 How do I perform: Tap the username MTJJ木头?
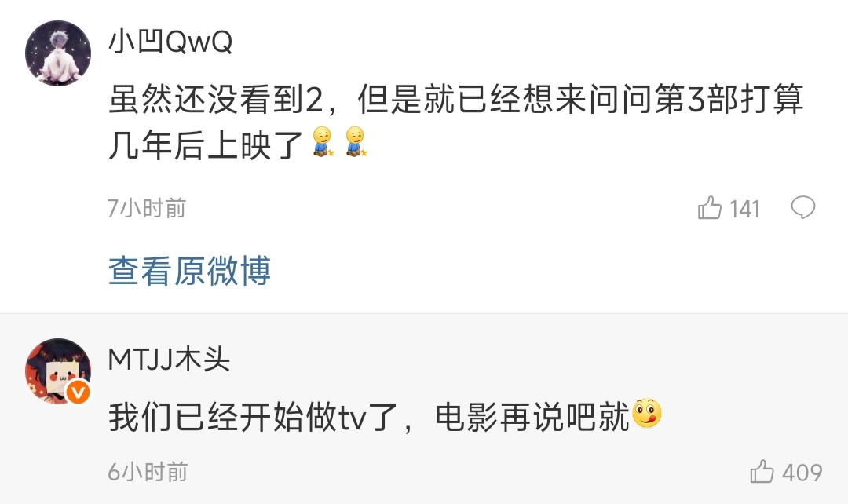pos(170,359)
